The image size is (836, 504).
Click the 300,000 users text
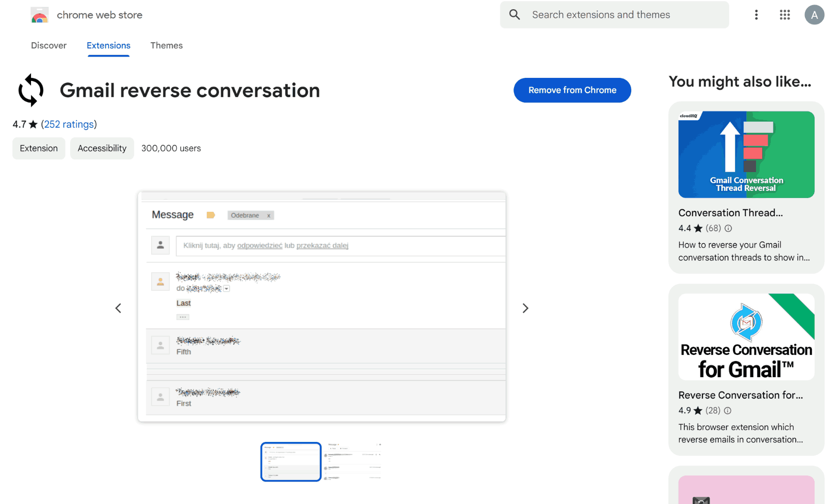pos(171,148)
